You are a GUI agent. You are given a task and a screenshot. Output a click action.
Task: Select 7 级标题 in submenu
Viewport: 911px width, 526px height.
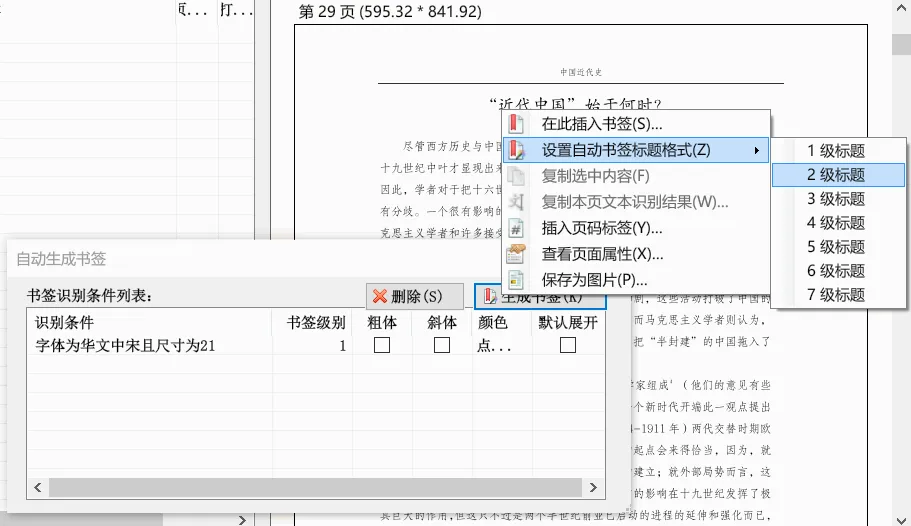click(838, 295)
